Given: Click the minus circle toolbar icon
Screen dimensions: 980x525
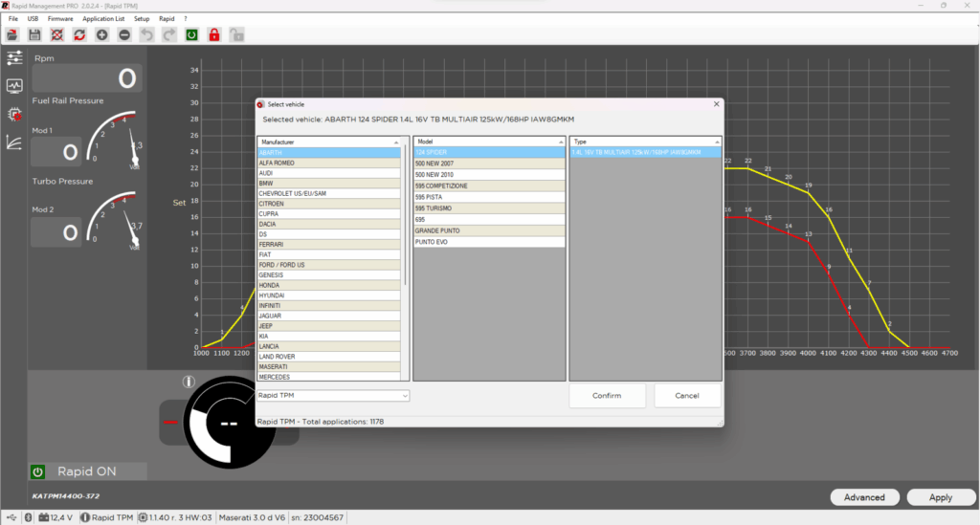Looking at the screenshot, I should point(124,34).
